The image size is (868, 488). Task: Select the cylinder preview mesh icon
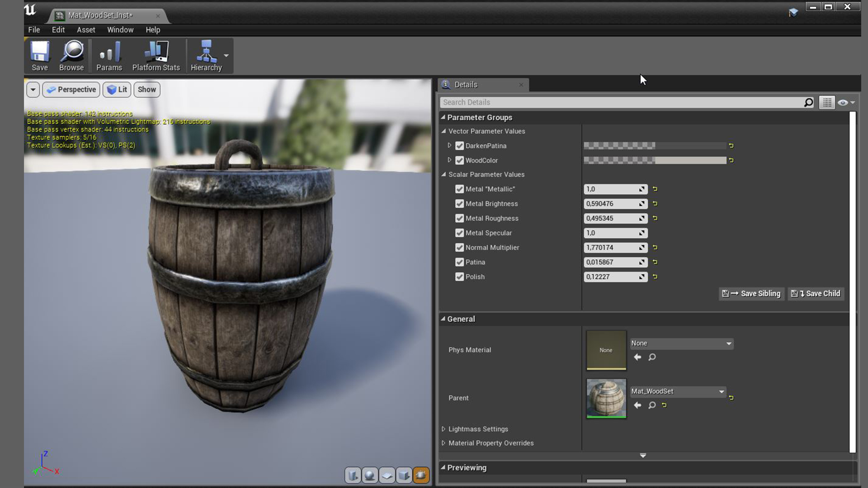point(353,475)
